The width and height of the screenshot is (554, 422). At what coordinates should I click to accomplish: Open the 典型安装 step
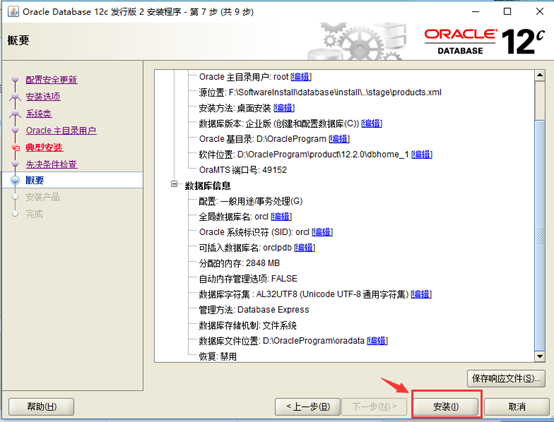(x=44, y=147)
